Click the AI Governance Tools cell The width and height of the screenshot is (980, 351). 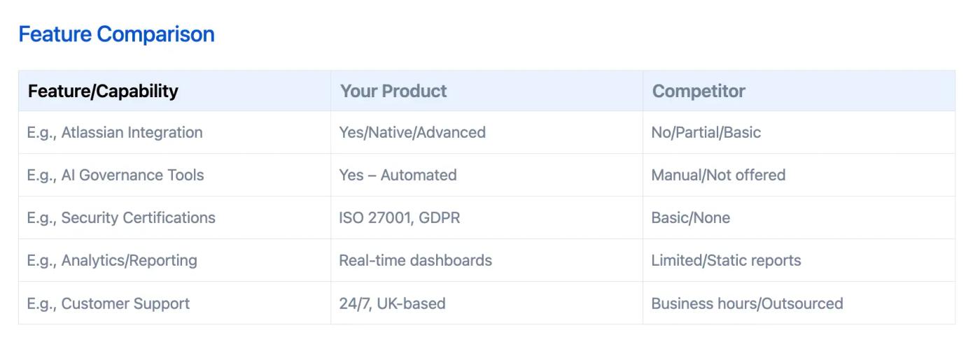[x=115, y=175]
